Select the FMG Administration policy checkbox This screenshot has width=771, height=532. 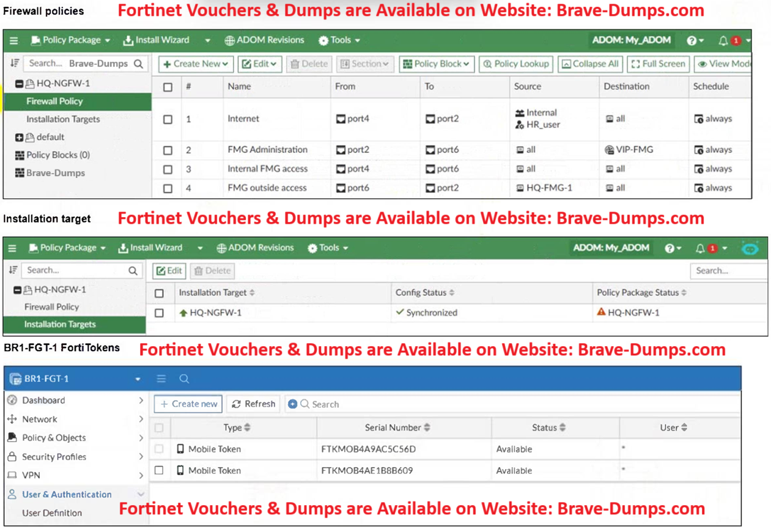coord(168,150)
